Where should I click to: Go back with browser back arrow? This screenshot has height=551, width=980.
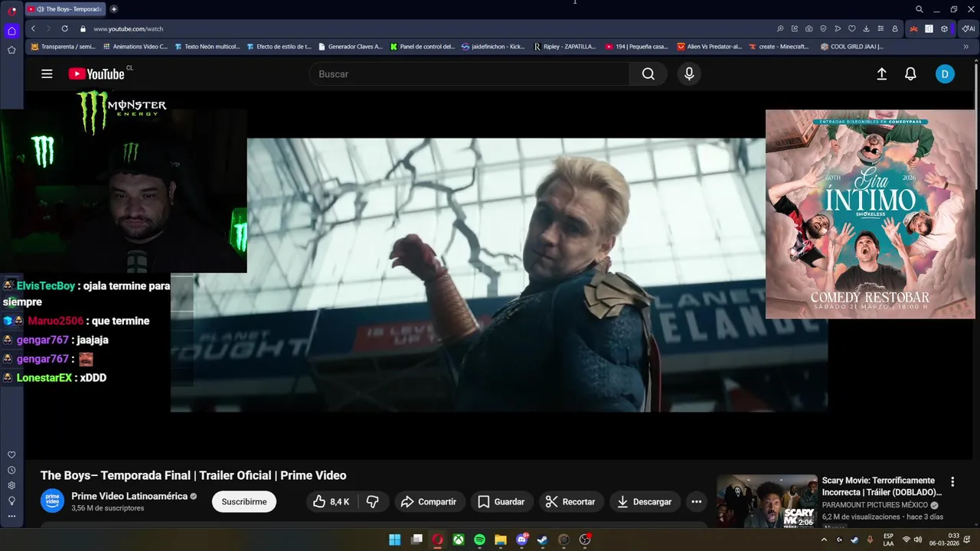[33, 28]
